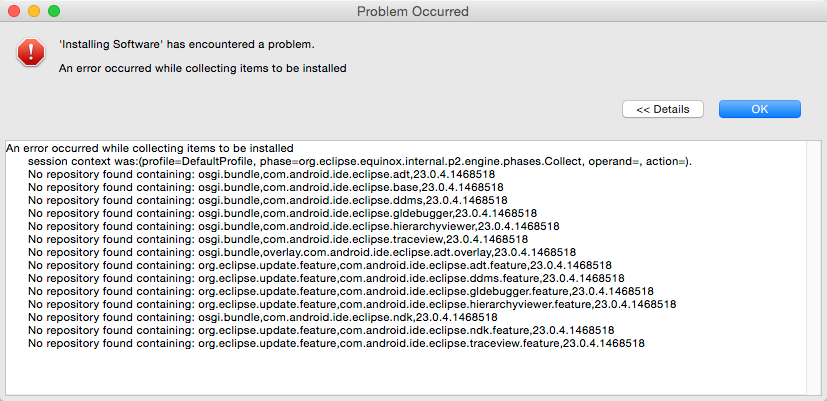Close the Problem Occurred dialog window
Viewport: 827px width, 401px height.
(14, 11)
